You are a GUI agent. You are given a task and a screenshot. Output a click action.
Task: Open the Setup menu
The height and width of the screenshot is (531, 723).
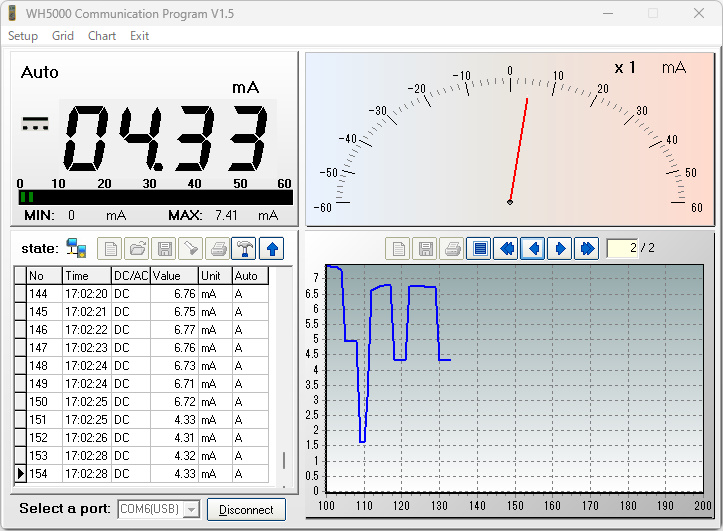pos(23,36)
